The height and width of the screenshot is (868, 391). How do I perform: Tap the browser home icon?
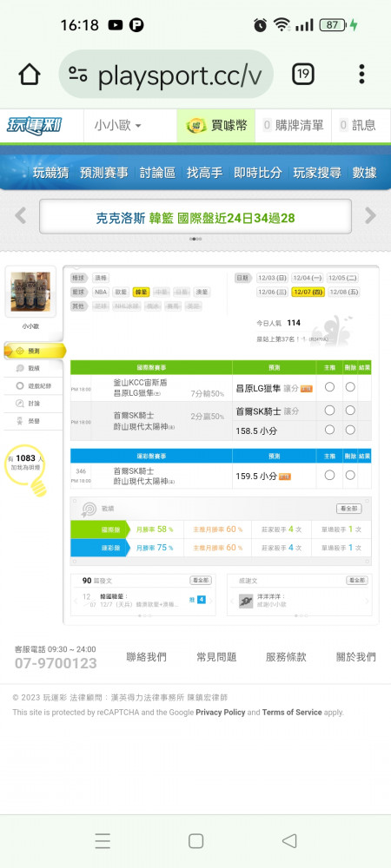(x=30, y=74)
